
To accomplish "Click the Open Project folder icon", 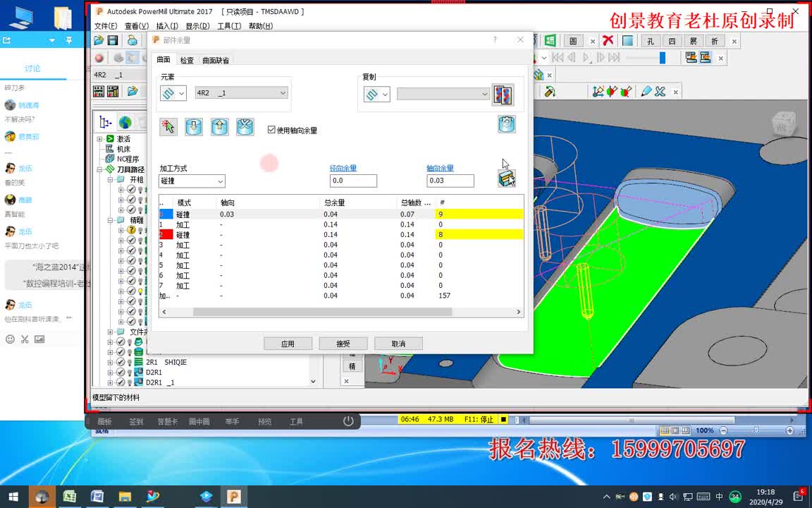I will pos(99,40).
